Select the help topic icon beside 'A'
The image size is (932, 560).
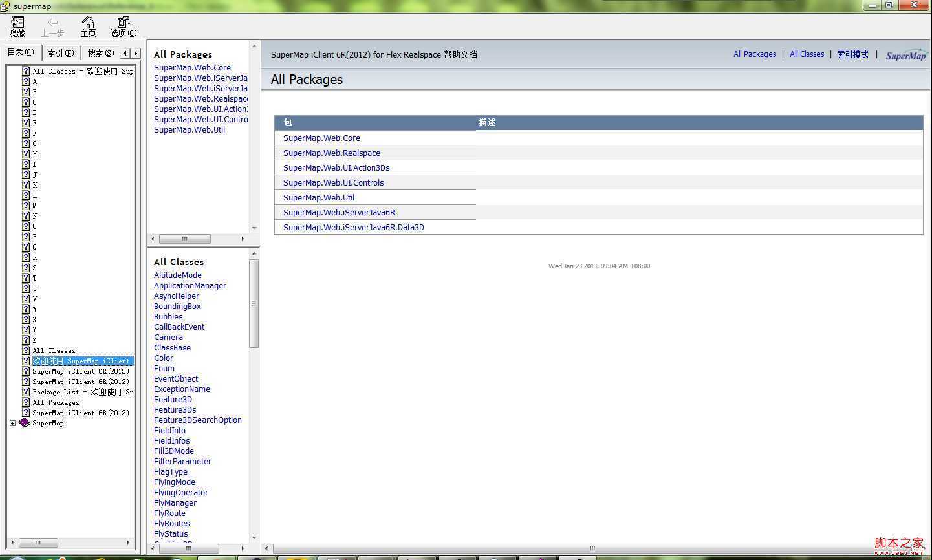pos(26,81)
